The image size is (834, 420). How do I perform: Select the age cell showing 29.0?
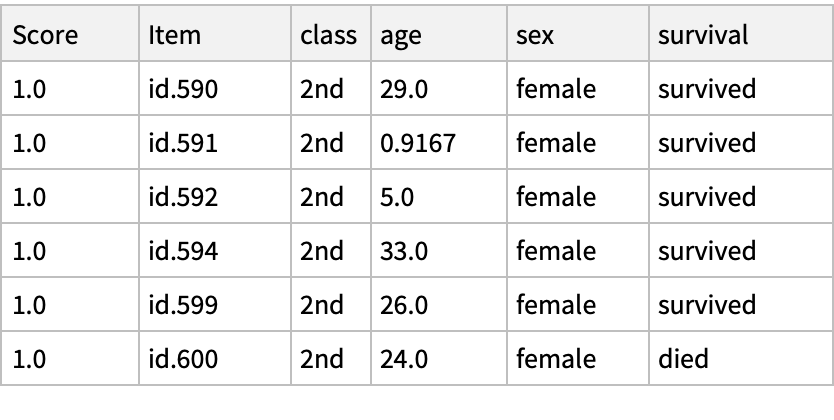click(405, 89)
